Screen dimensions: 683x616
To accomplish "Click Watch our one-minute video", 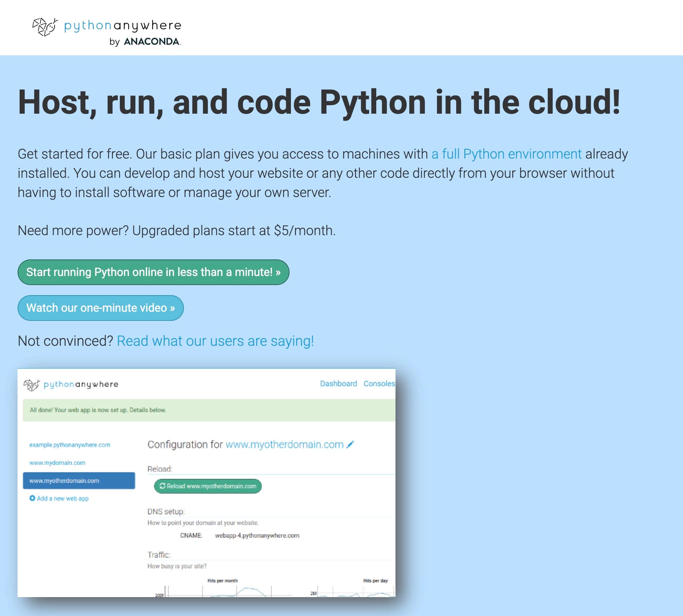I will [101, 308].
